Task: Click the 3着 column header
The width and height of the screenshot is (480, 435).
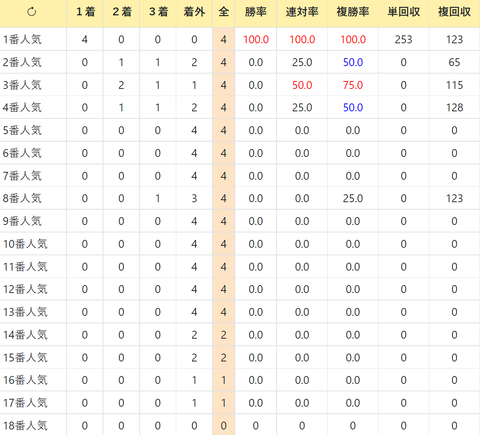Action: [158, 12]
